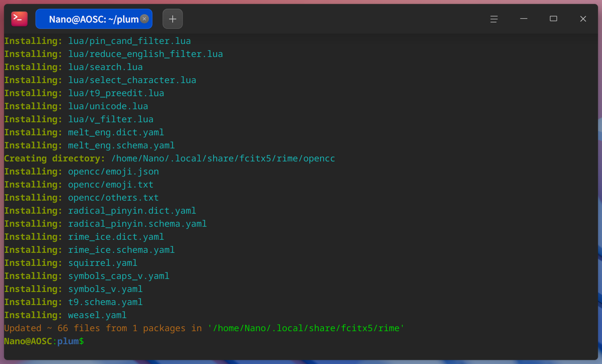
Task: Click the radical_pinyin.dict.yaml file name
Action: 132,211
